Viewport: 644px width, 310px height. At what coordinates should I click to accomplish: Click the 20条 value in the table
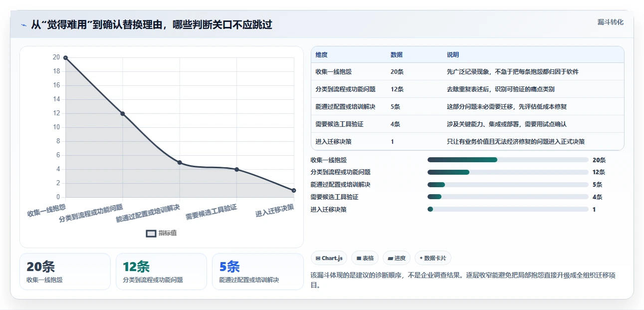[397, 72]
